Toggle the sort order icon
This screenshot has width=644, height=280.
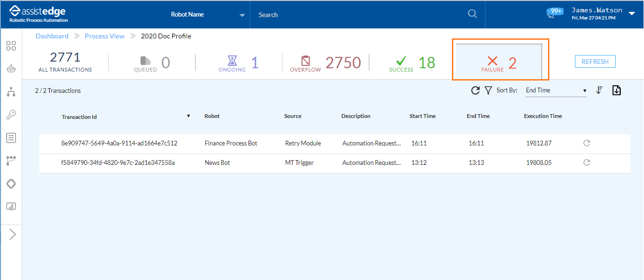599,90
